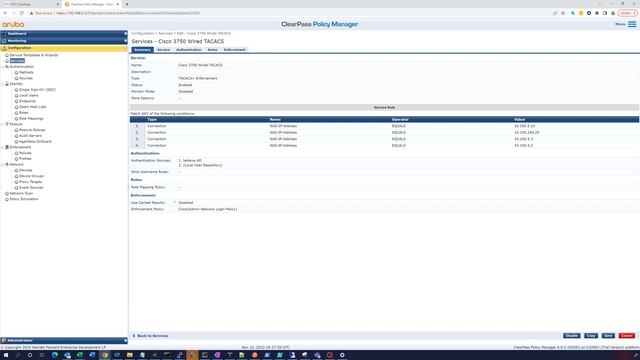Click Cisco Admin Network Login Policy text
This screenshot has width=640, height=360.
pos(208,209)
